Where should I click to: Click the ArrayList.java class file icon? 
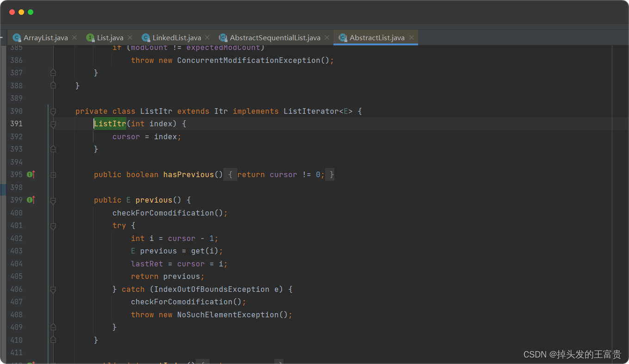click(x=17, y=38)
